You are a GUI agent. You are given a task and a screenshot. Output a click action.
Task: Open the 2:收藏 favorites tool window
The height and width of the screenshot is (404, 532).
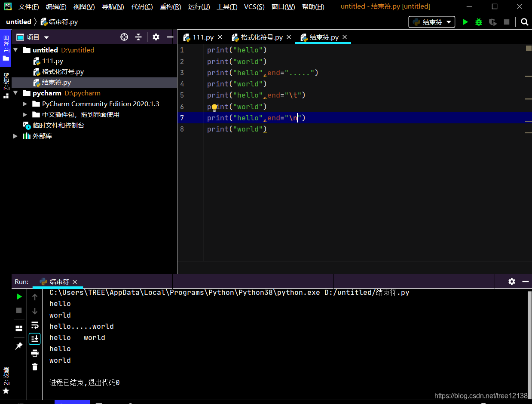6,380
